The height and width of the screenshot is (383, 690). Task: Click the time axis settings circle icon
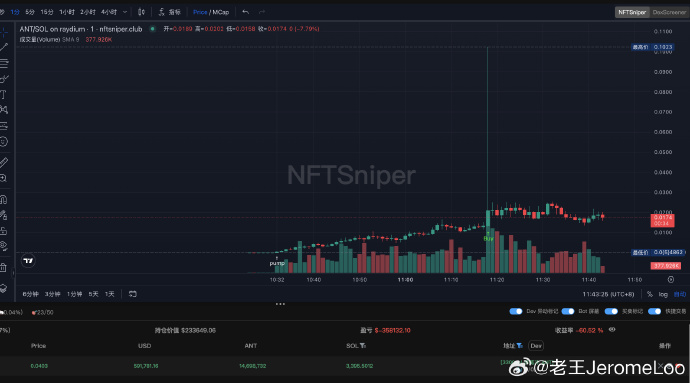click(671, 280)
